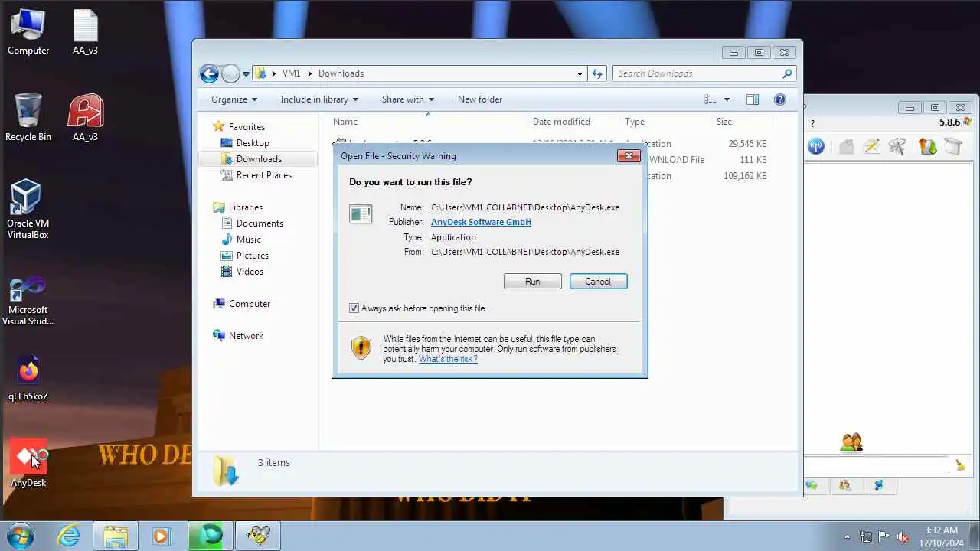Switch to the green globe taskbar app
980x551 pixels.
pyautogui.click(x=210, y=536)
